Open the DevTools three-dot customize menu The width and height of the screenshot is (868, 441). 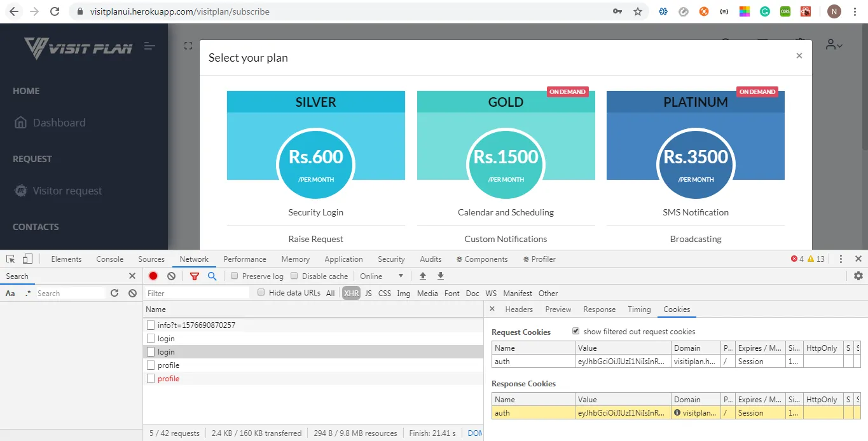point(841,259)
